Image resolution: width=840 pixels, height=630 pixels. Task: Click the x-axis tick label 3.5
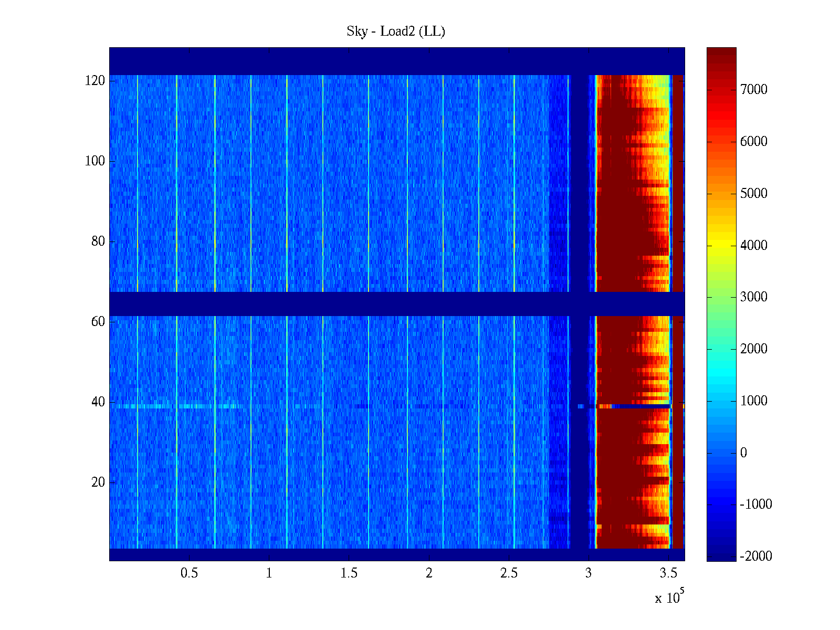coord(668,573)
